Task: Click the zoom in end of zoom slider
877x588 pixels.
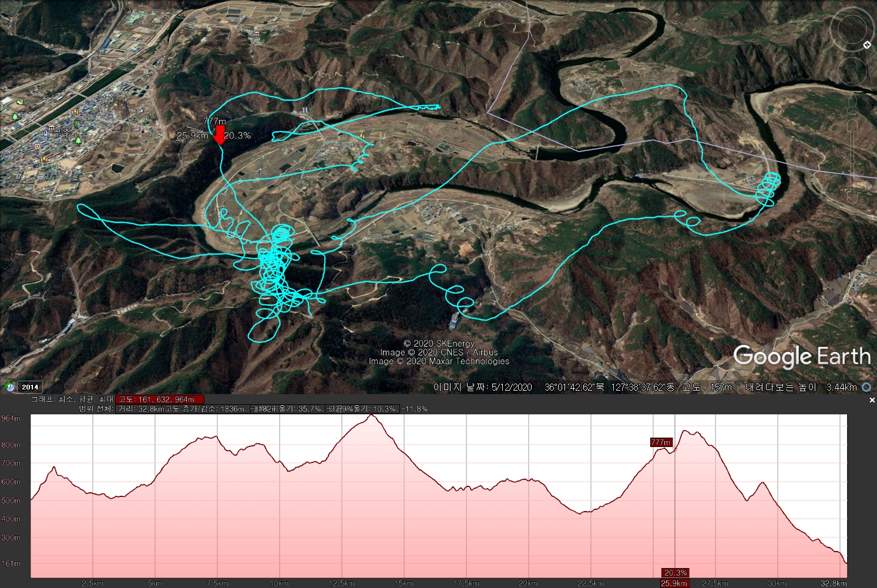Action: [x=852, y=124]
